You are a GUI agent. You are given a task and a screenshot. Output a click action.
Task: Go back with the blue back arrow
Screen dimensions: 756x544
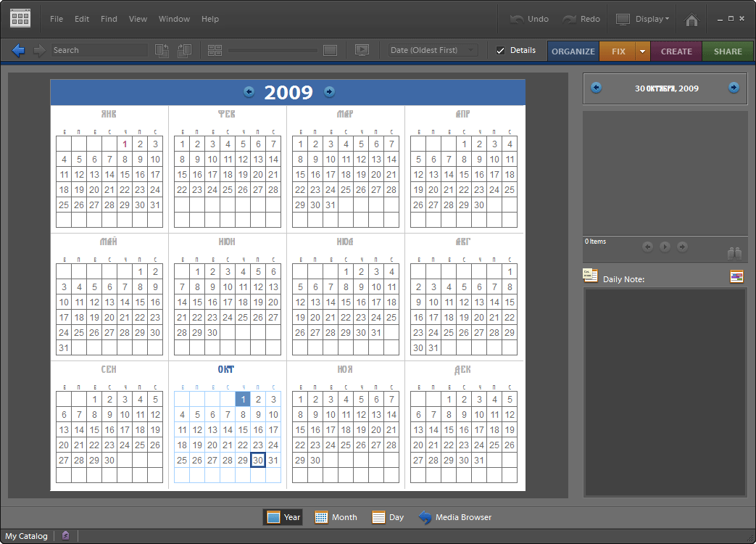click(18, 50)
